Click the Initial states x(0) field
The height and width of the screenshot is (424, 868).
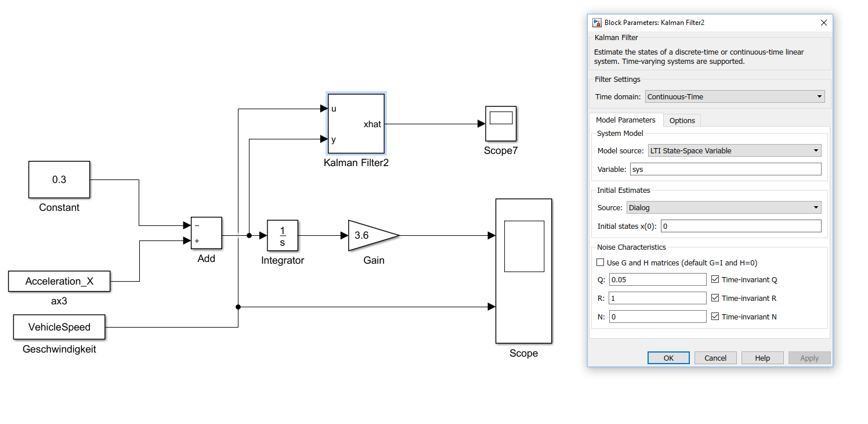(x=741, y=227)
